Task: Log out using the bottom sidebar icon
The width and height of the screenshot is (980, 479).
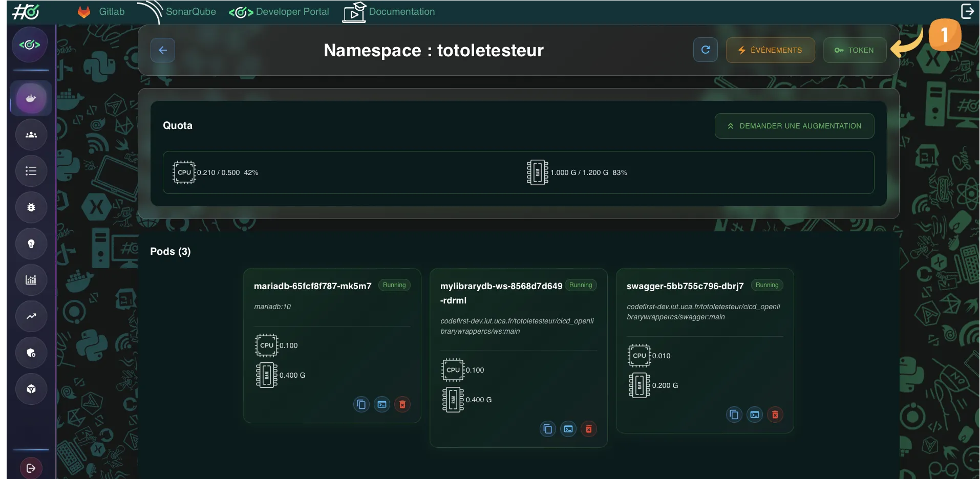Action: coord(30,467)
